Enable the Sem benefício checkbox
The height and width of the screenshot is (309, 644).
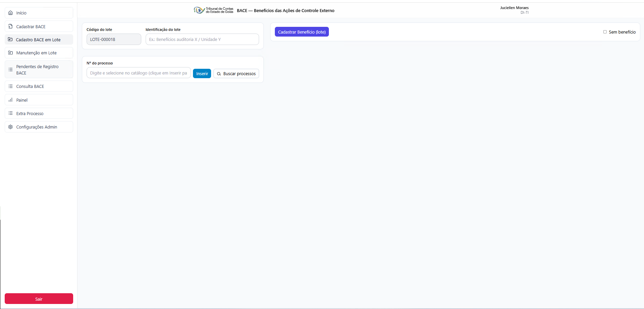point(605,32)
